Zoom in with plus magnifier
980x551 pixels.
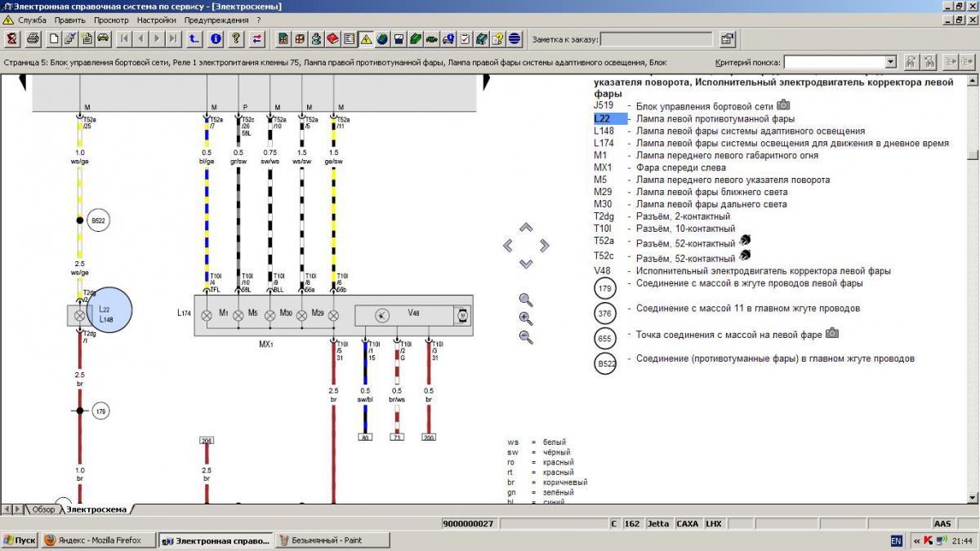coord(526,318)
